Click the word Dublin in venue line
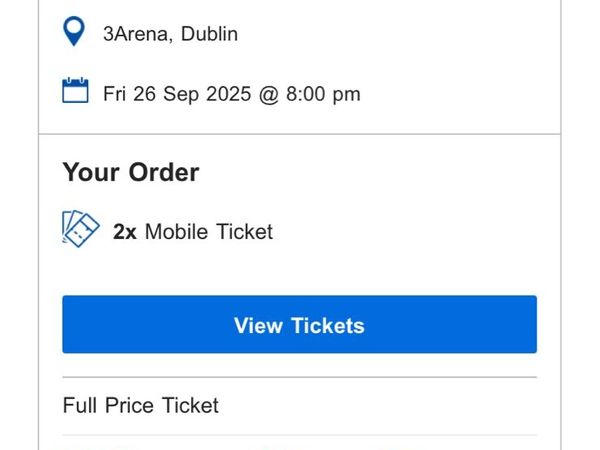The image size is (600, 450). (x=209, y=34)
